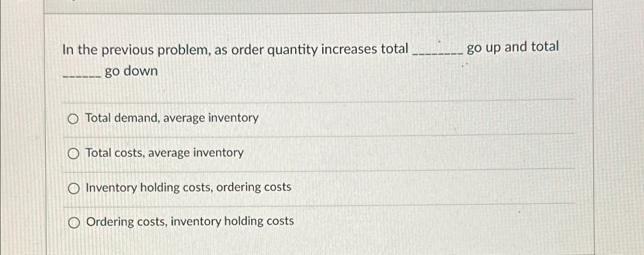This screenshot has height=255, width=644.
Task: Select the radio button for Ordering costs, inventory holding costs
Action: (x=73, y=222)
